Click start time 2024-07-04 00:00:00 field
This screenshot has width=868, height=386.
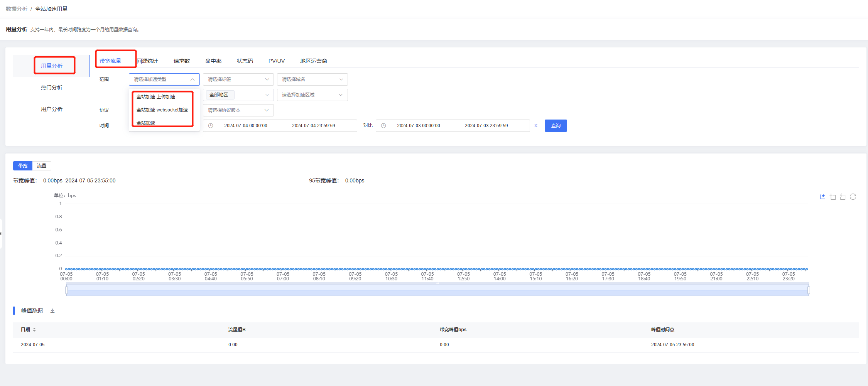pyautogui.click(x=246, y=126)
